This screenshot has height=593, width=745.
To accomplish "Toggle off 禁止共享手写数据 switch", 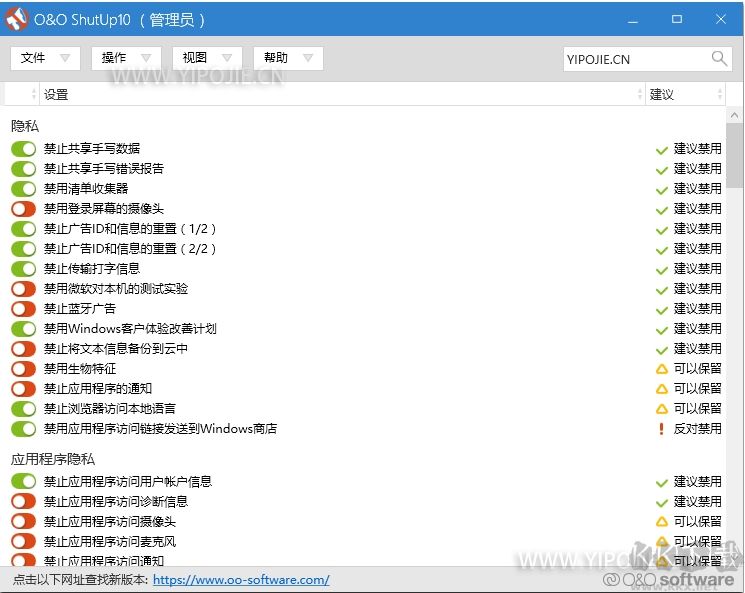I will 24,149.
